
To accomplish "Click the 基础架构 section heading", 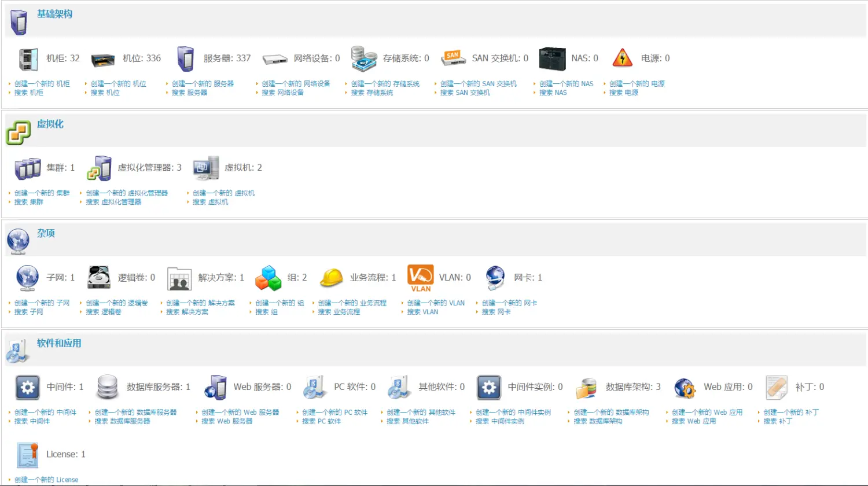I will click(x=54, y=14).
